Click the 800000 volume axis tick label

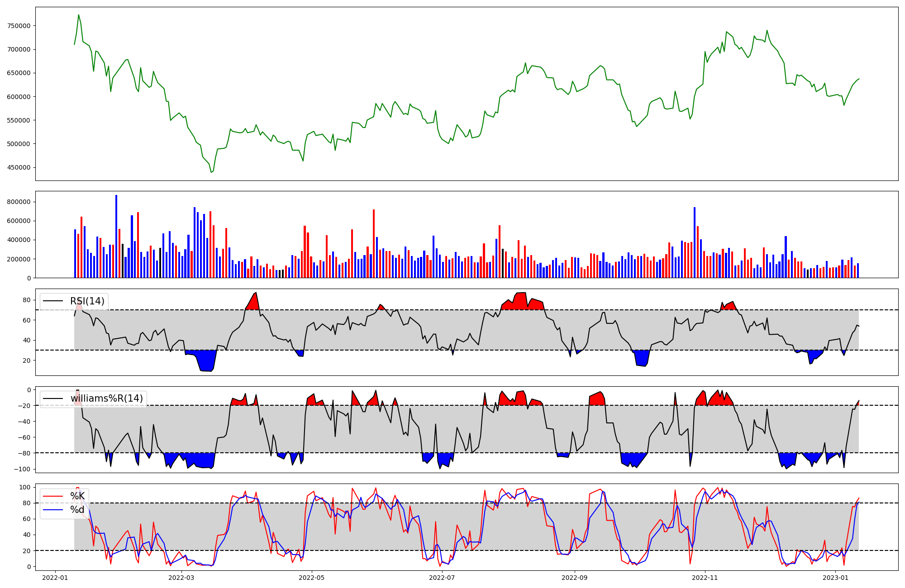[x=19, y=202]
